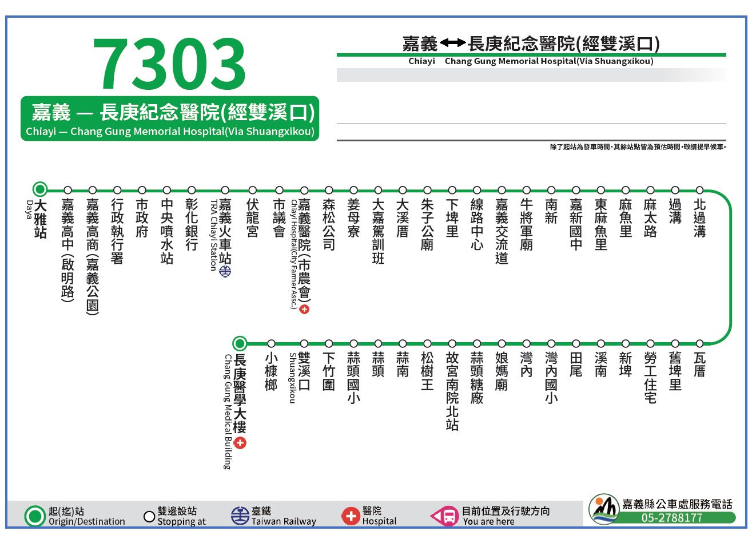Click the You are here bus icon
The width and height of the screenshot is (756, 535).
point(445,517)
